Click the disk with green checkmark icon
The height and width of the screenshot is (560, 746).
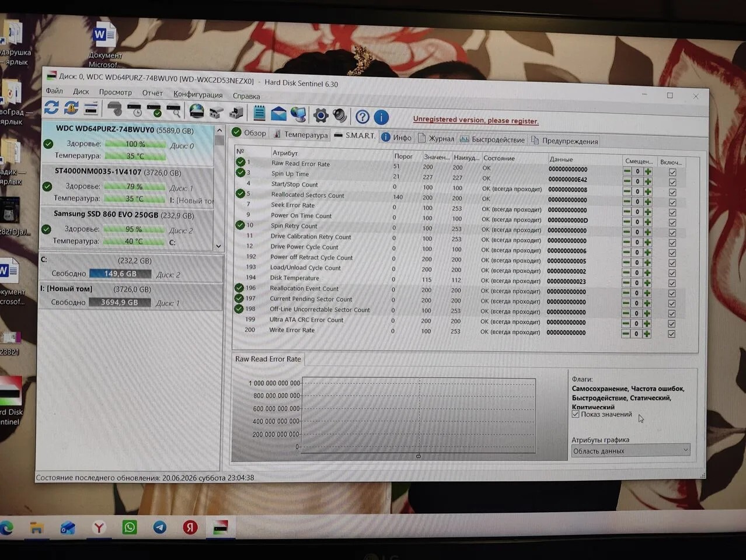(x=154, y=110)
